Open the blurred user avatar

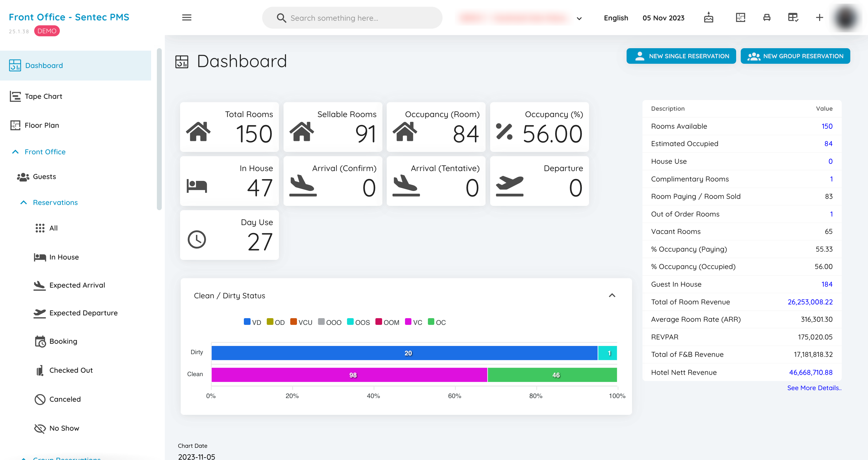pyautogui.click(x=845, y=18)
